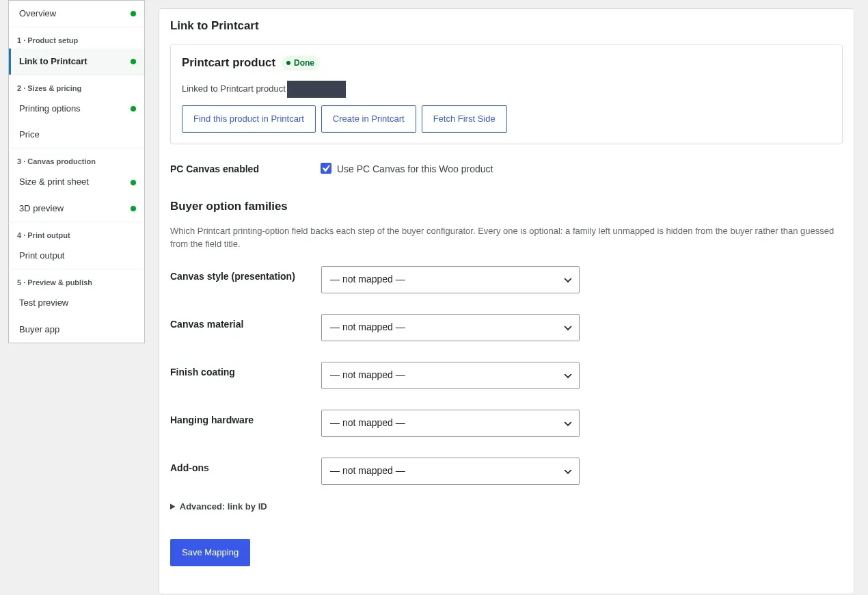Click the redacted Printcart product ID
868x595 pixels.
[316, 90]
